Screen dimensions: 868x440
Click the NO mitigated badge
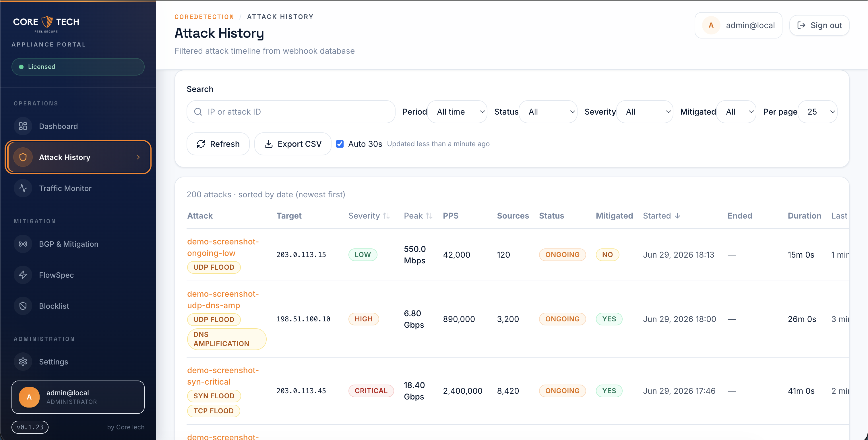[607, 254]
